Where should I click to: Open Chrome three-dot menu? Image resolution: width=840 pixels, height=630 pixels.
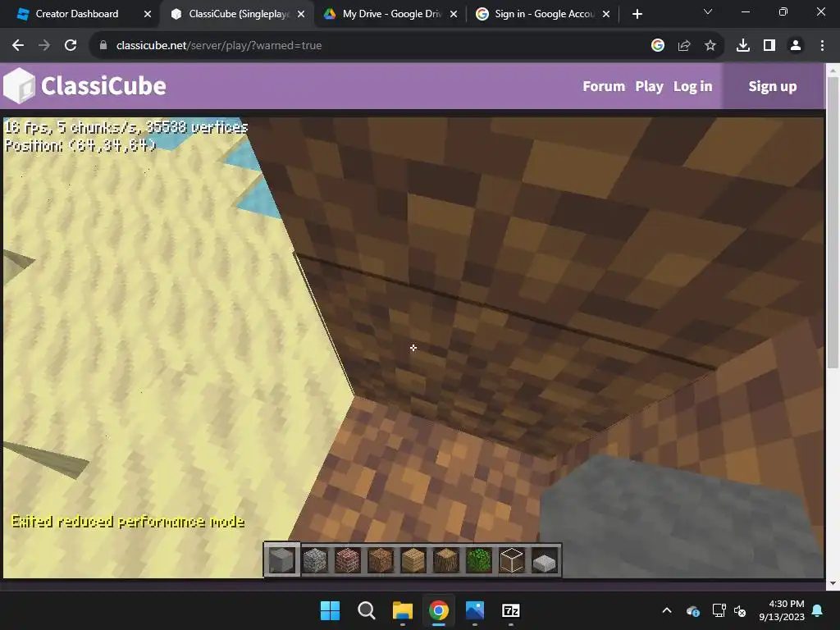click(x=822, y=46)
